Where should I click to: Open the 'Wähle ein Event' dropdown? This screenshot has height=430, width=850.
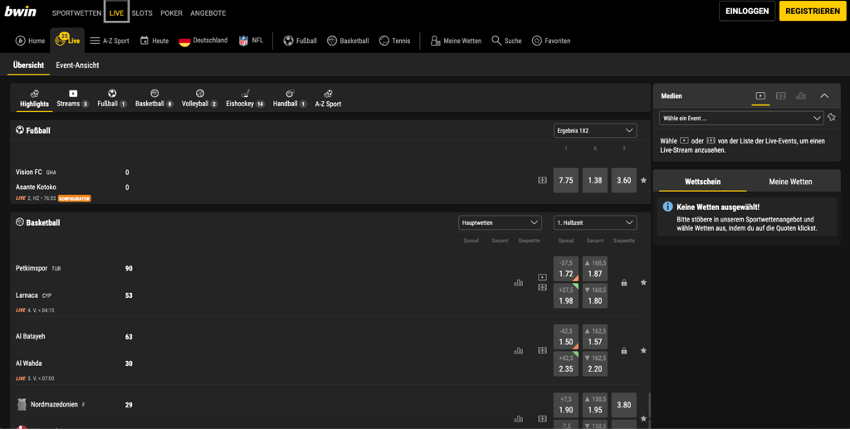[740, 118]
